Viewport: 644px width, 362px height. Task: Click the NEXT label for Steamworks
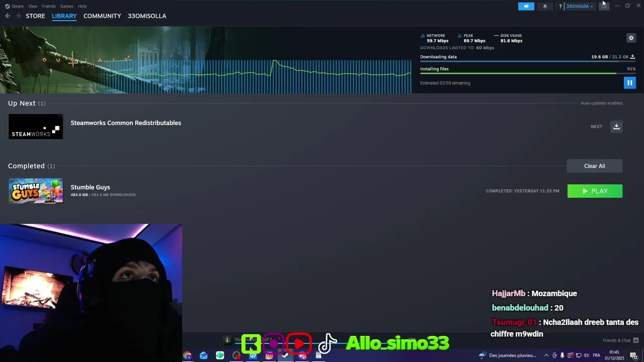point(596,127)
